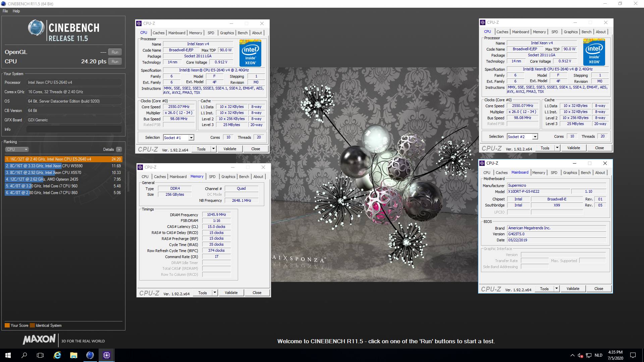Select ranking row Xeon CPU X5570
Image resolution: width=644 pixels, height=362 pixels.
click(63, 173)
